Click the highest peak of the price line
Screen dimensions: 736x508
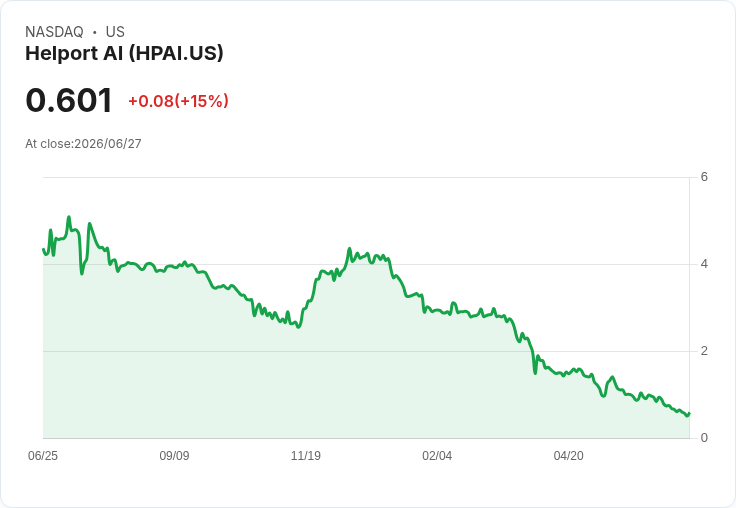point(69,217)
